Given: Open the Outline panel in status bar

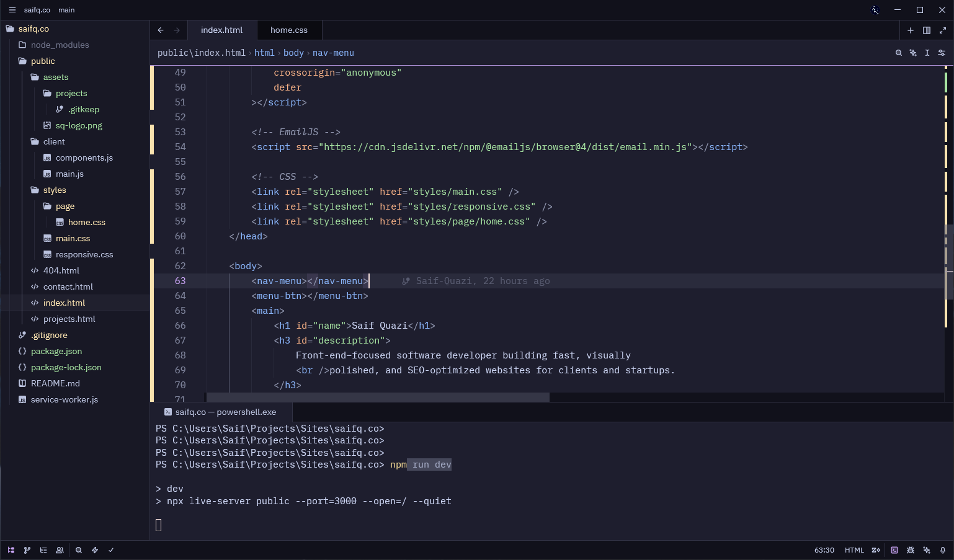Looking at the screenshot, I should 43,550.
